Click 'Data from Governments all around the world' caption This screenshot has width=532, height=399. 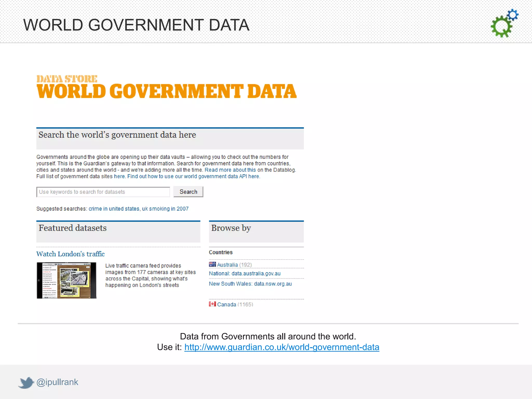268,336
